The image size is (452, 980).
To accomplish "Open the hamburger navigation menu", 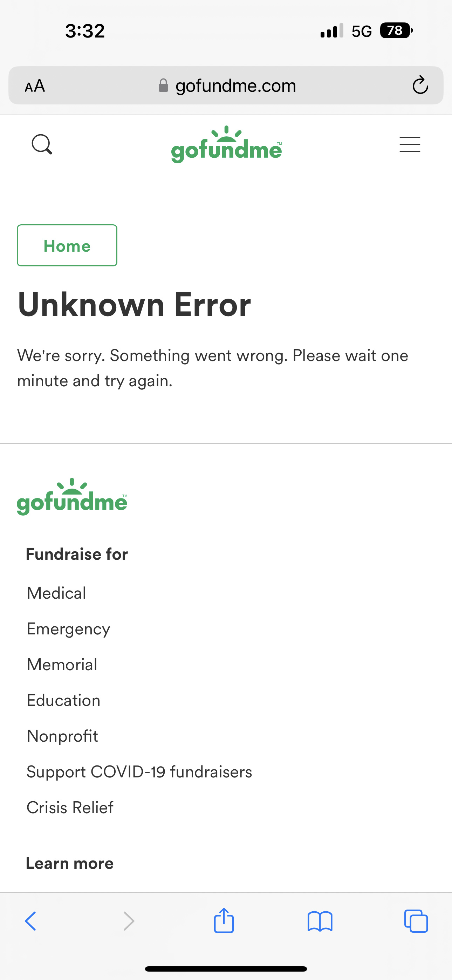I will [x=410, y=144].
